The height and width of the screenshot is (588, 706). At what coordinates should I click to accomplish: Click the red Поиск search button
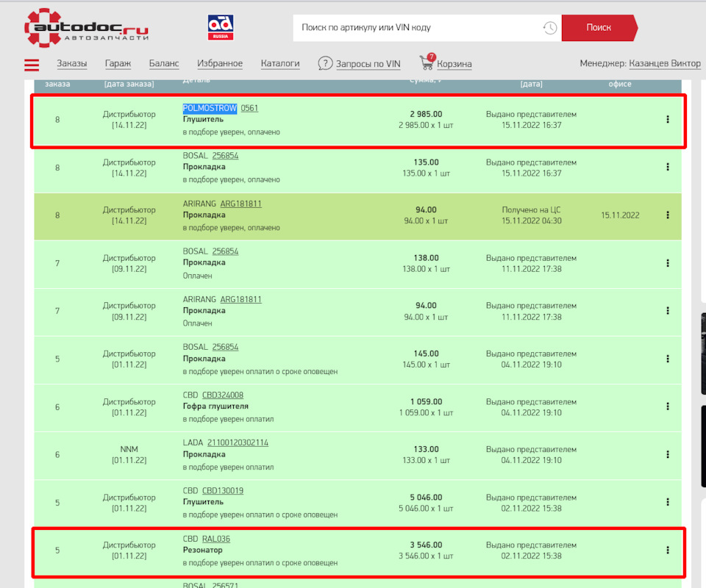tap(599, 28)
